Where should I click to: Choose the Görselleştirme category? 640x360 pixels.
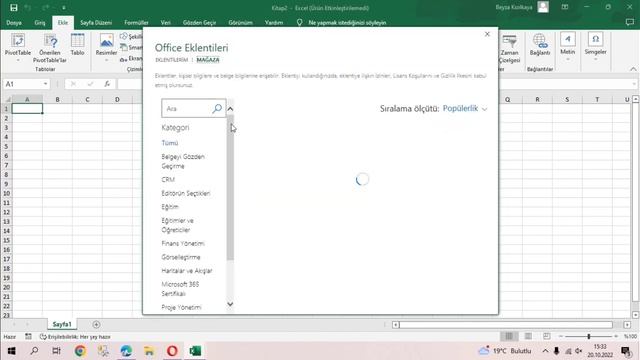[x=181, y=257]
